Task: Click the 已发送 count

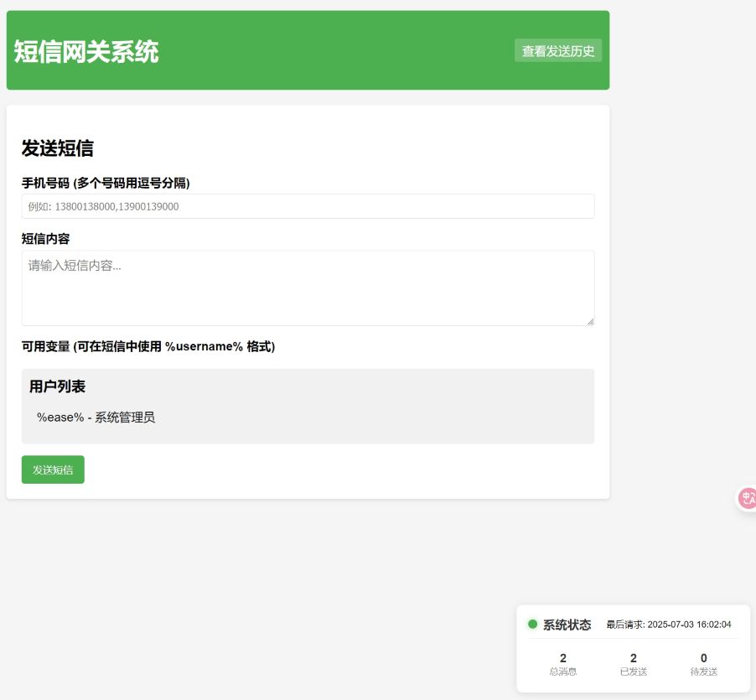Action: 633,658
